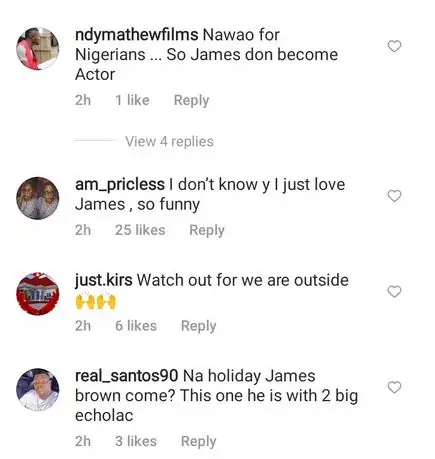Viewport: 435px width, 459px height.
Task: Heart the real_santos90 comment
Action: 394,387
